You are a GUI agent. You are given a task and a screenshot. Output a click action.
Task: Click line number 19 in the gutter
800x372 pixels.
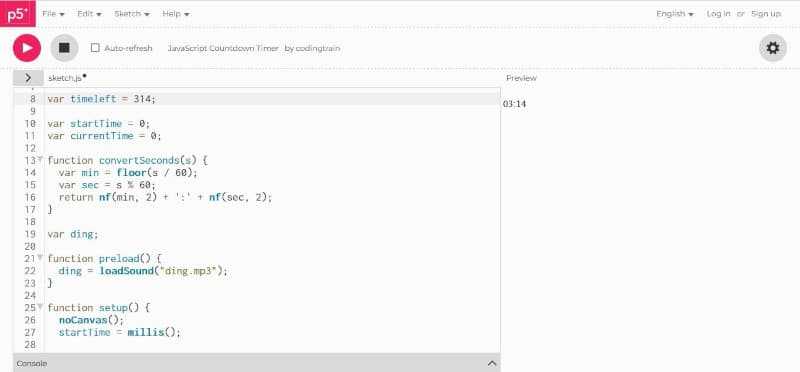click(x=30, y=234)
